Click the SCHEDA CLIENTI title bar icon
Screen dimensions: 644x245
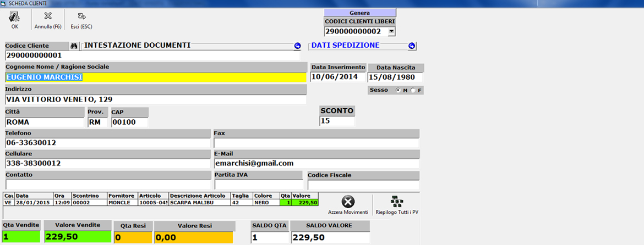tap(4, 3)
